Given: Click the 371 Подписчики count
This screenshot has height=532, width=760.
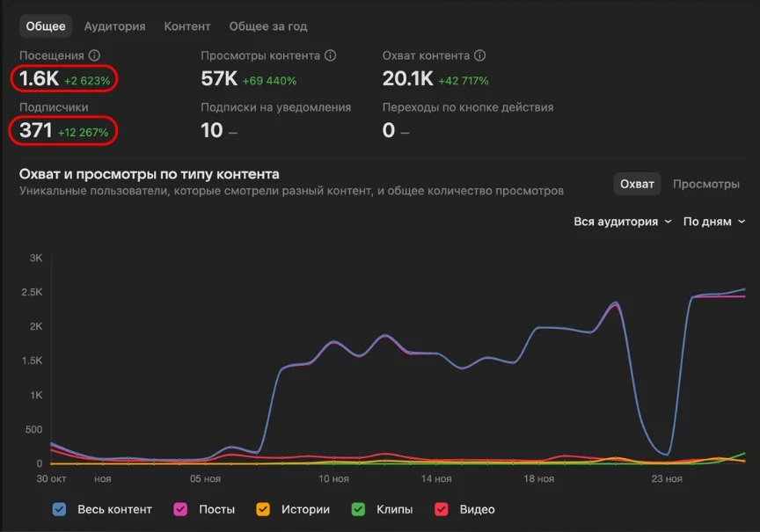Looking at the screenshot, I should click(35, 130).
